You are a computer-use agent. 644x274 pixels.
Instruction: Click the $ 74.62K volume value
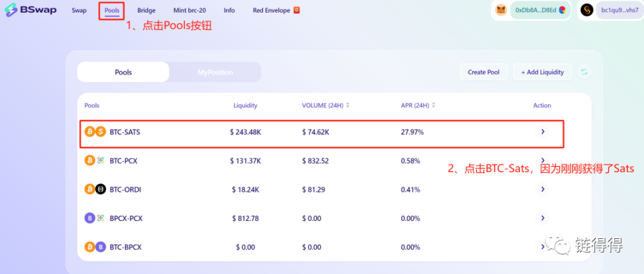point(315,132)
